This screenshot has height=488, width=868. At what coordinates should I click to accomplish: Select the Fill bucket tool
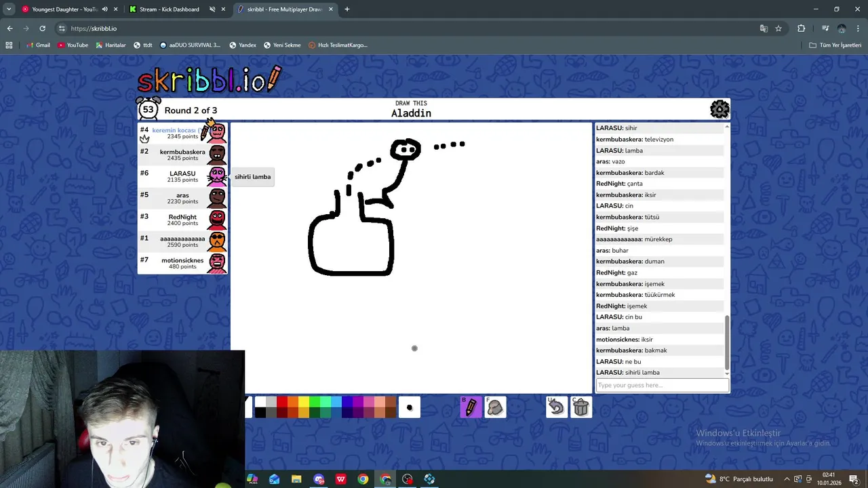495,407
